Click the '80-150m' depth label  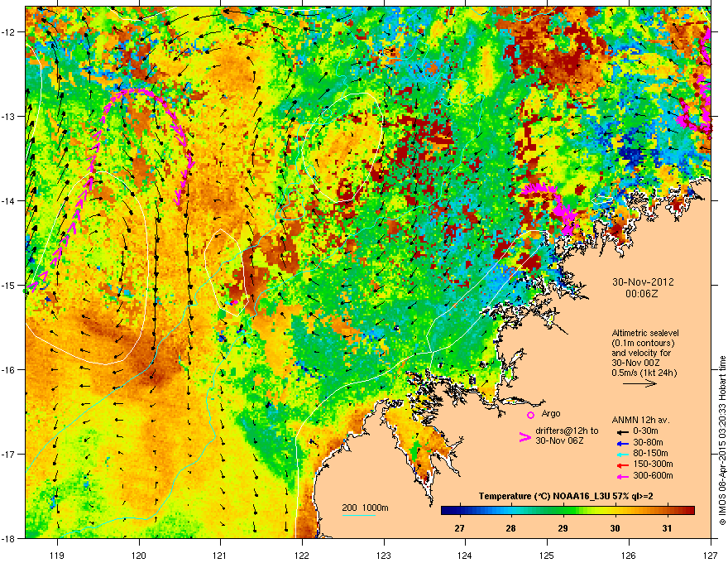(x=650, y=454)
